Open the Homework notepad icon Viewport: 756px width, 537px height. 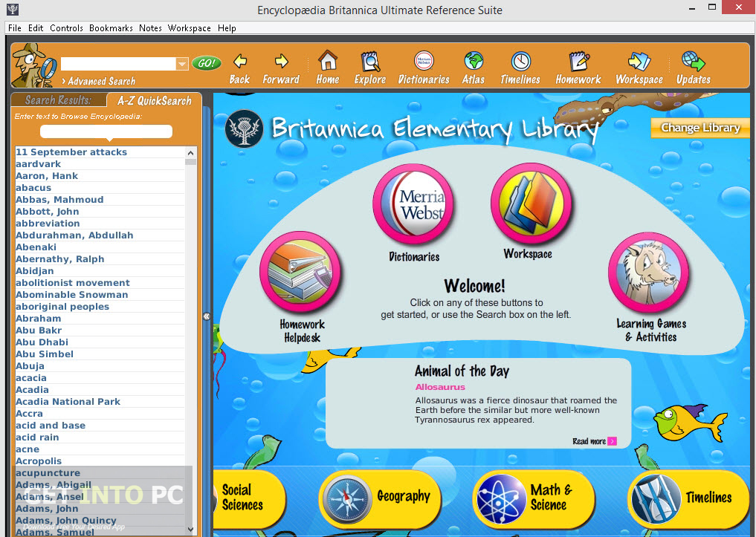click(x=578, y=61)
